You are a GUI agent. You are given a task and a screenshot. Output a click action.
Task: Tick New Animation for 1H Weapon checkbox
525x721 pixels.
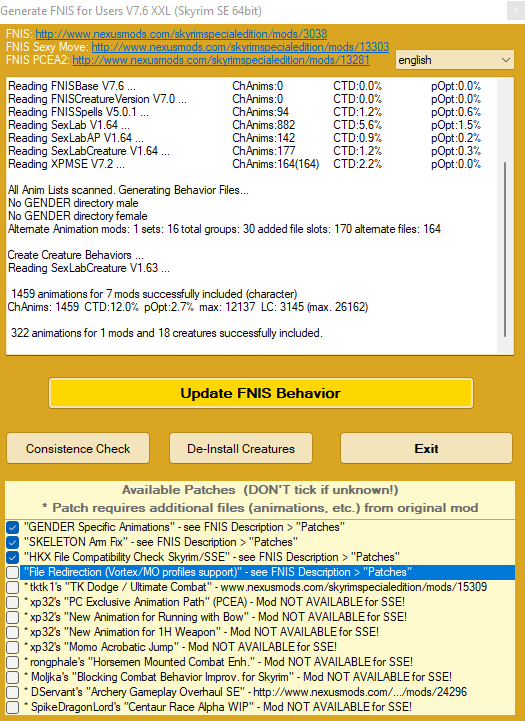coord(12,632)
